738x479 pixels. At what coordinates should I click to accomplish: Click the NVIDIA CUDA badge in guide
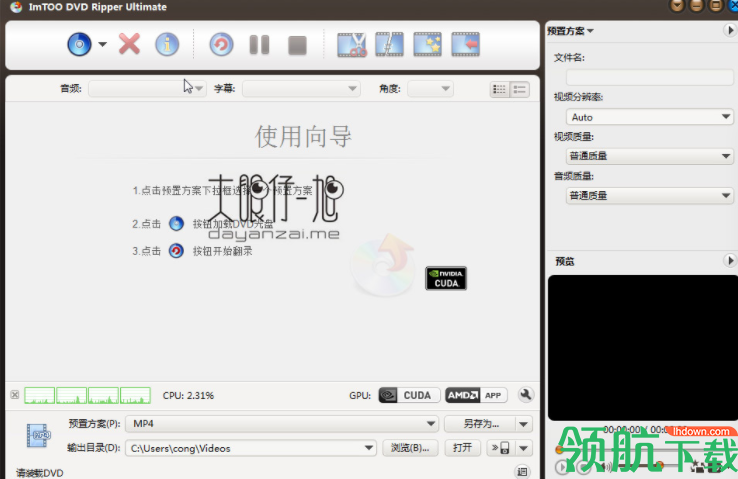coord(446,279)
